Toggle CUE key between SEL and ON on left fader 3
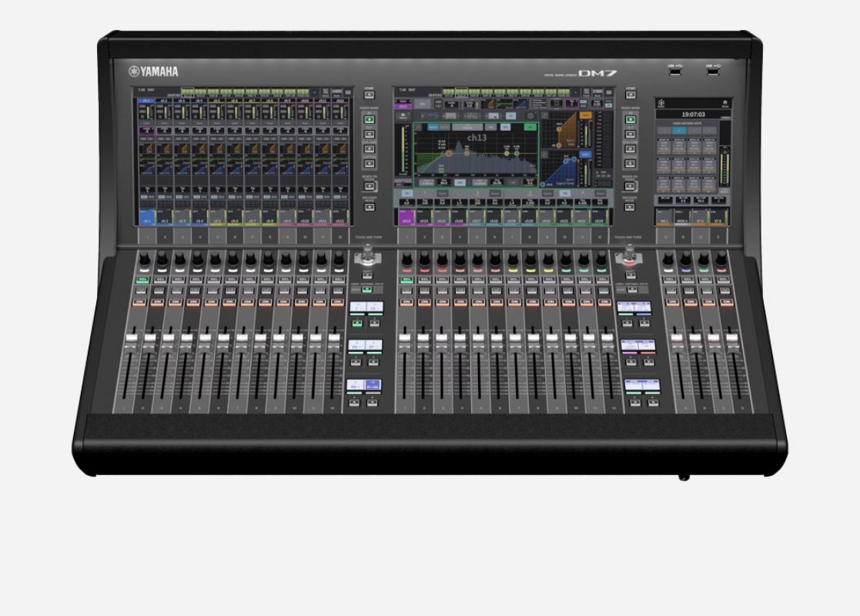860x616 pixels. coord(176,291)
